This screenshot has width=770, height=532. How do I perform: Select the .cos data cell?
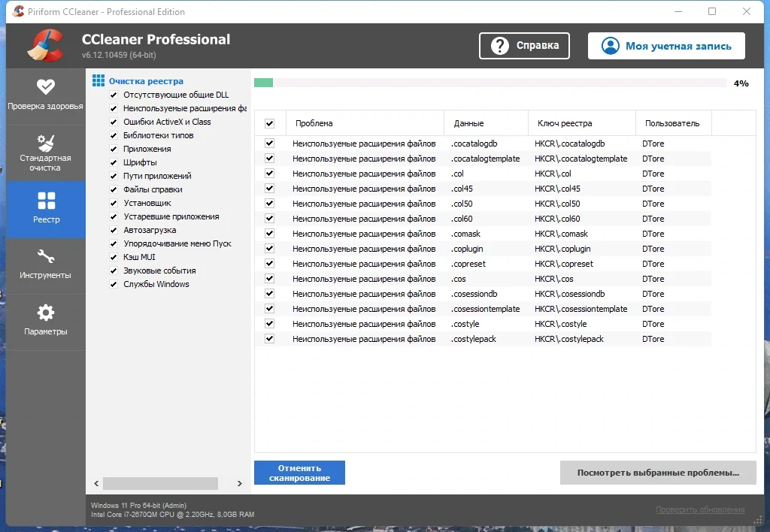[x=458, y=279]
